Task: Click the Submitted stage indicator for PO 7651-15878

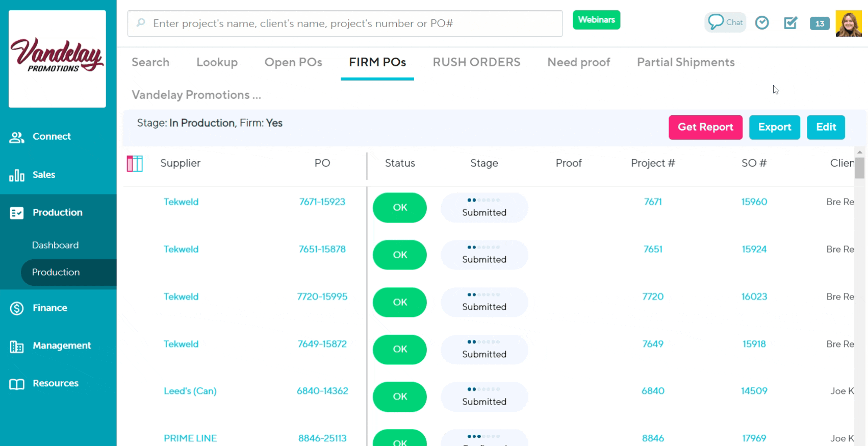Action: (x=484, y=255)
